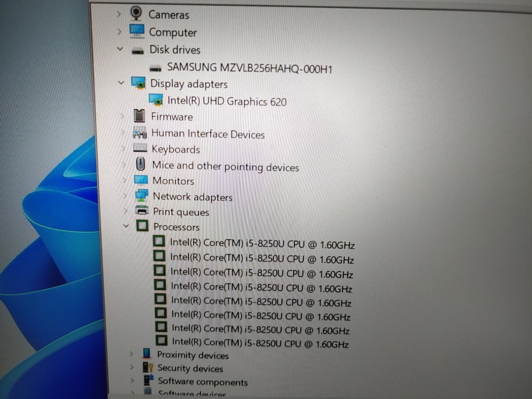
Task: Expand the Human Interface Devices category
Action: click(123, 133)
